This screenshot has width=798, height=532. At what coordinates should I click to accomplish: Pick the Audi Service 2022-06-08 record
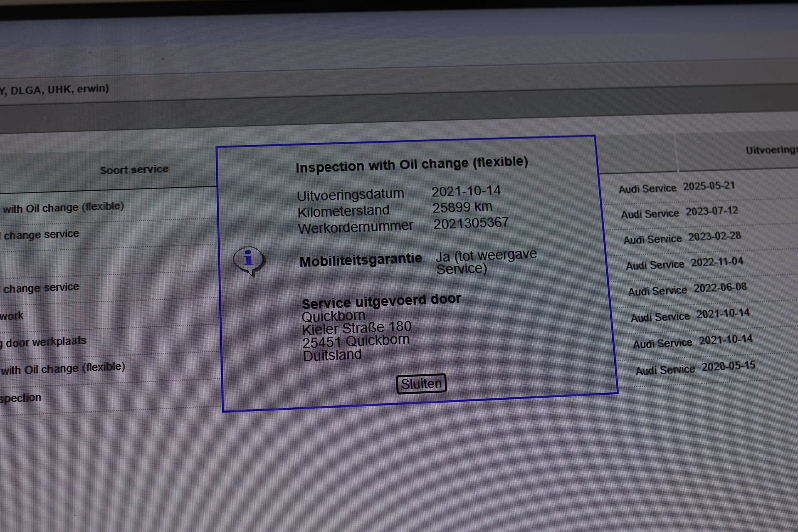coord(687,289)
